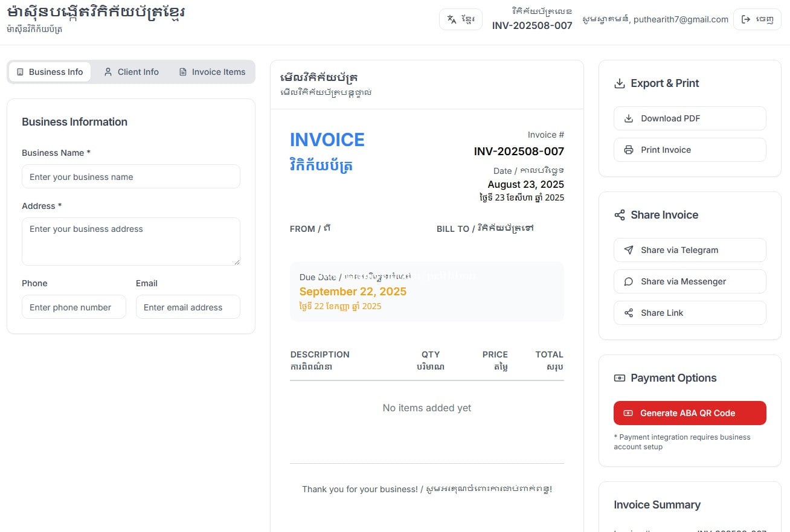Click the email address input field
This screenshot has width=790, height=532.
point(188,307)
